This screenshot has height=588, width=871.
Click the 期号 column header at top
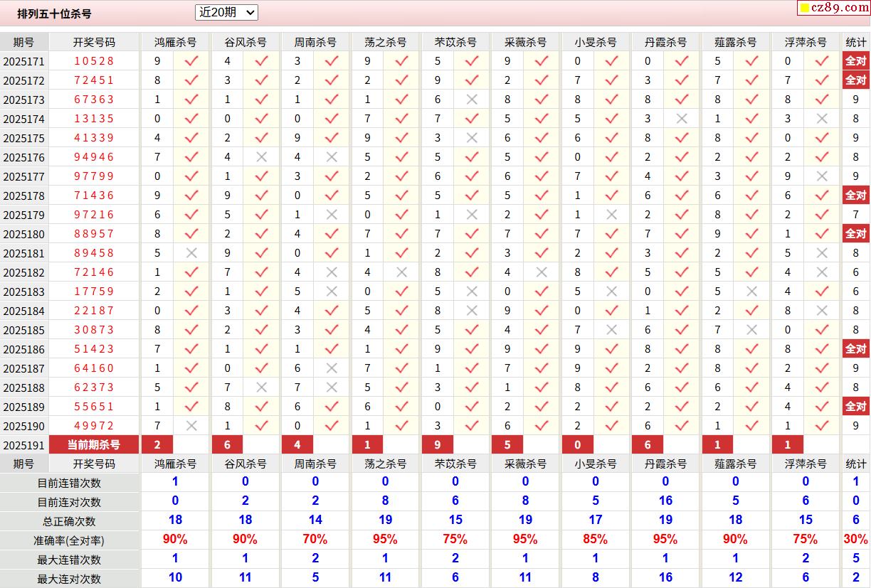click(24, 42)
